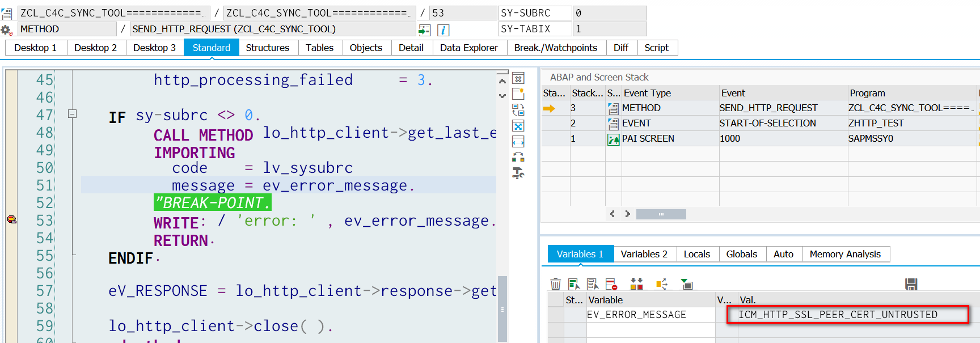Viewport: 980px width, 343px height.
Task: Click the replace tool icon beside source editor
Action: pos(518,109)
